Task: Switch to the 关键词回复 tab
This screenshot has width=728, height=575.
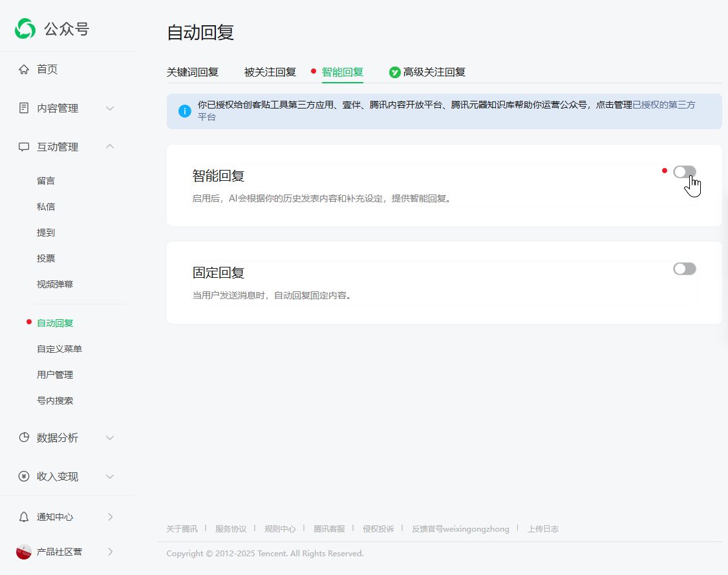Action: click(x=193, y=72)
